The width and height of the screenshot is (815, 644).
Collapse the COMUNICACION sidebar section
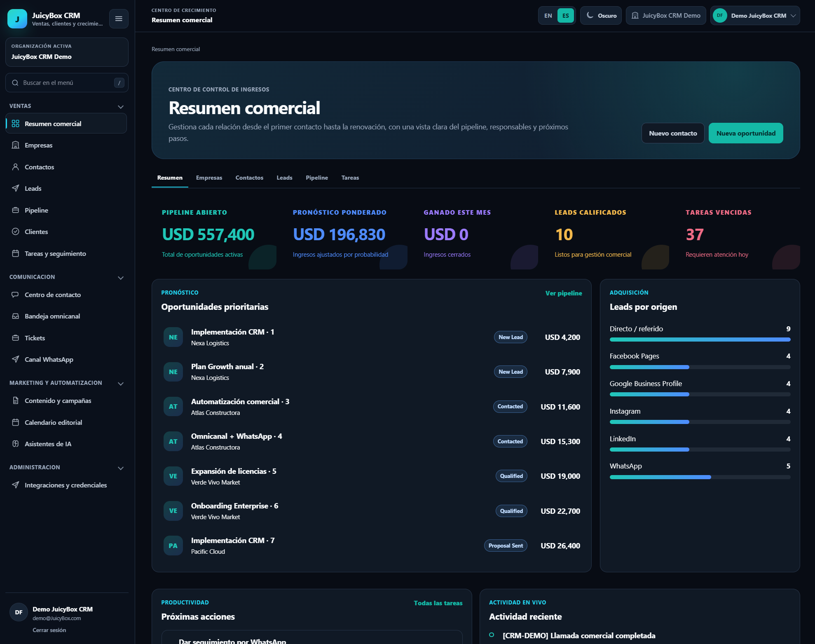(x=121, y=277)
